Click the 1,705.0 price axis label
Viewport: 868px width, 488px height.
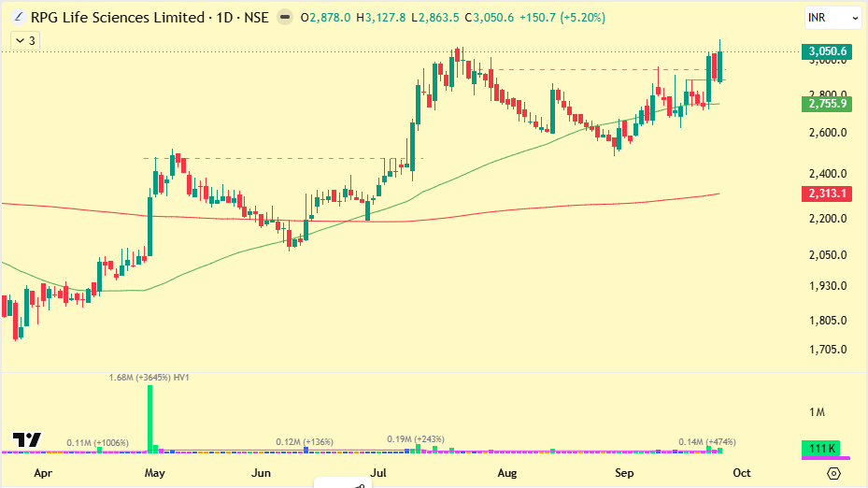coord(828,350)
